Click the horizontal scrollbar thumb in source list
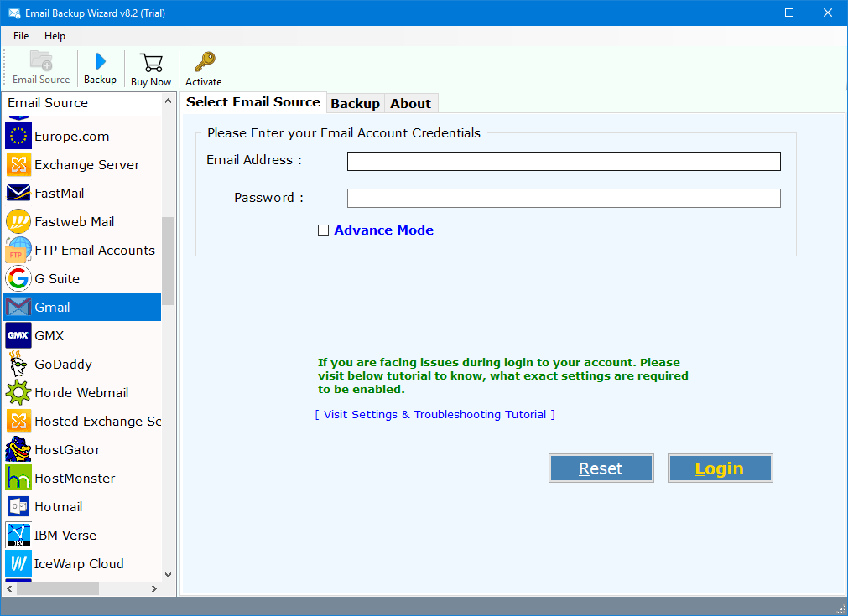Image resolution: width=848 pixels, height=616 pixels. pyautogui.click(x=58, y=588)
